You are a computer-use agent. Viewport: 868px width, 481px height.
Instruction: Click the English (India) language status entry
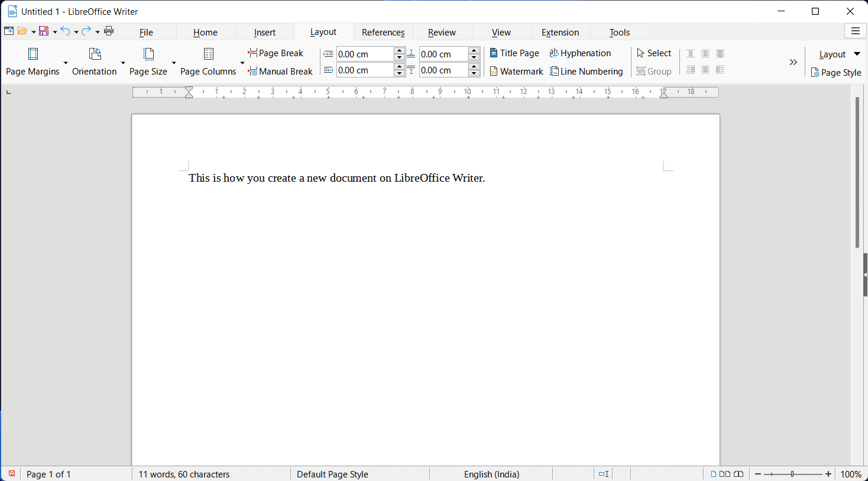(491, 474)
